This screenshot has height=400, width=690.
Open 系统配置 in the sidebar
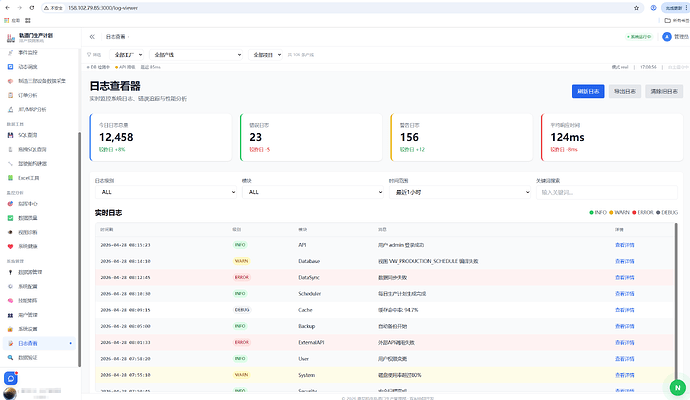[x=28, y=286]
